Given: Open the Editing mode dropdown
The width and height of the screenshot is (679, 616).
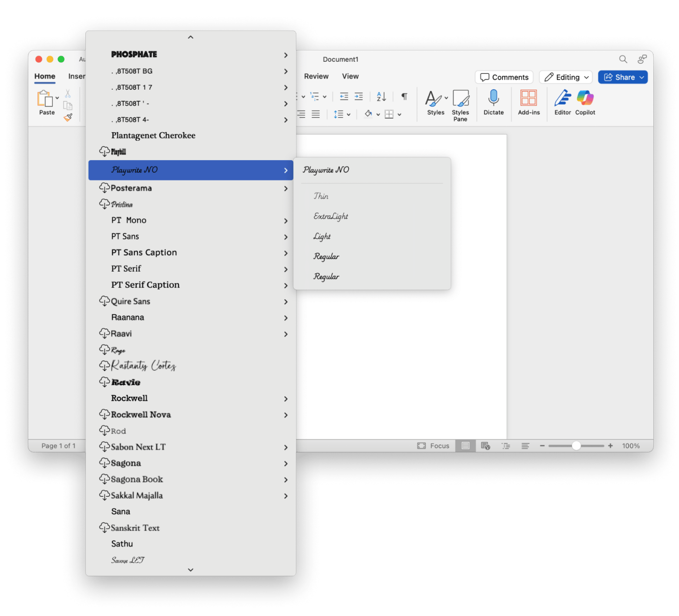Looking at the screenshot, I should tap(566, 77).
